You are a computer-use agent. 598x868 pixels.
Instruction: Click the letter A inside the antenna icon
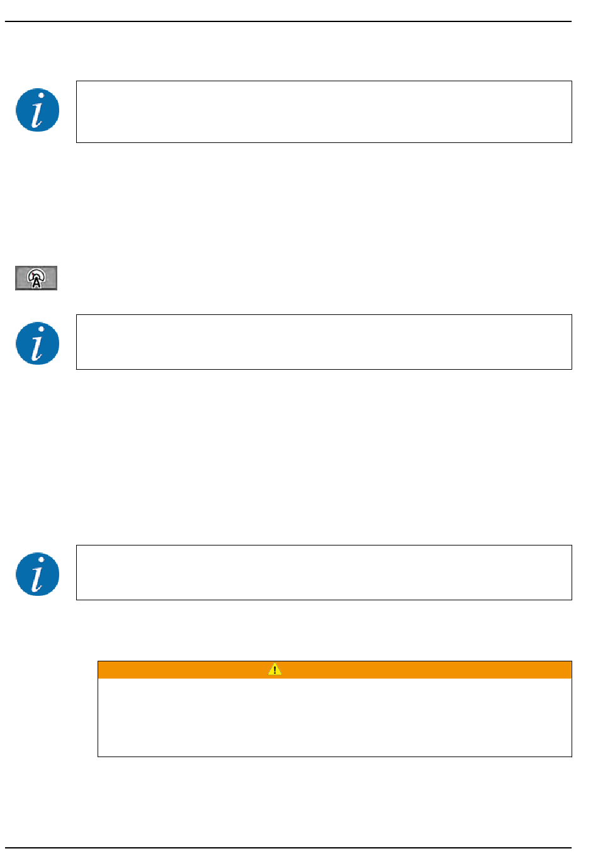[x=37, y=283]
